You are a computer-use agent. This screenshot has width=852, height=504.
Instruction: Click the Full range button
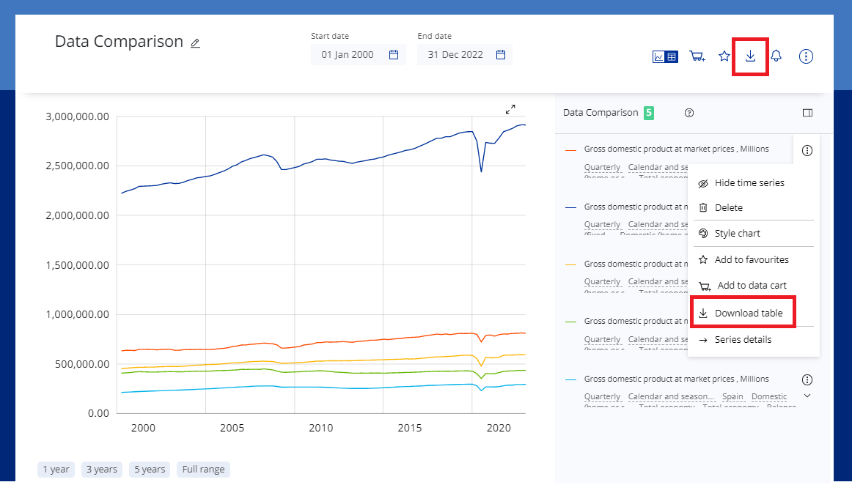[203, 470]
